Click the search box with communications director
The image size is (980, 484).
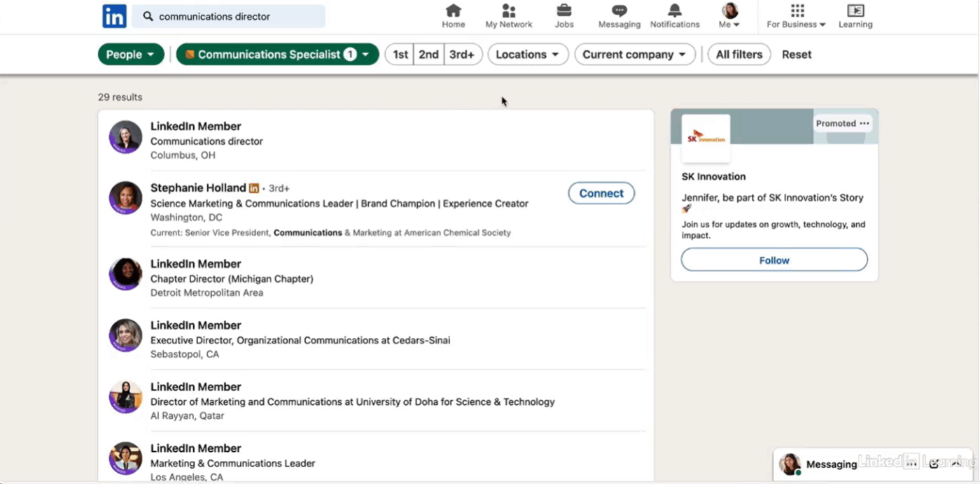tap(228, 15)
